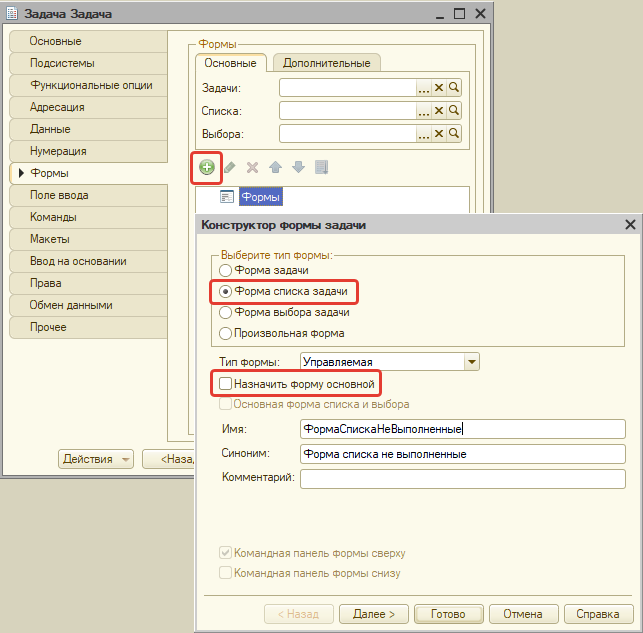Click the list output icon in forms toolbar
Image resolution: width=643 pixels, height=633 pixels.
pyautogui.click(x=321, y=167)
